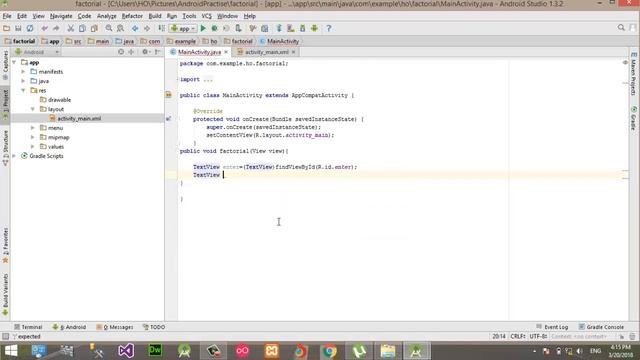640x360 pixels.
Task: Click the Forward navigation arrow icon
Action: pyautogui.click(x=147, y=28)
